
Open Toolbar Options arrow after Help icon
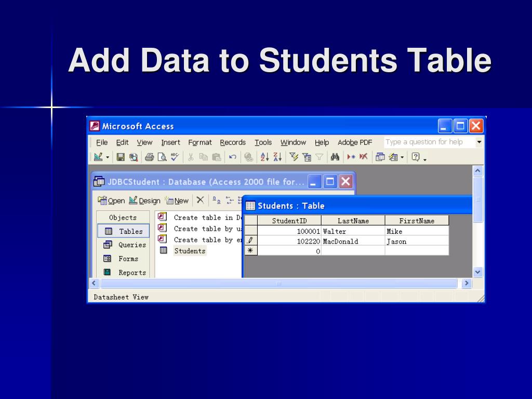425,159
